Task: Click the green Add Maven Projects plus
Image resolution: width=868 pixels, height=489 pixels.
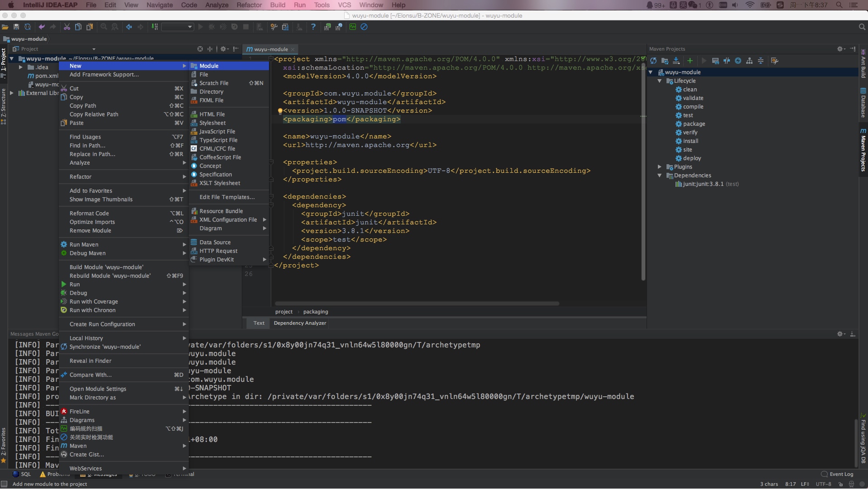Action: click(x=690, y=61)
